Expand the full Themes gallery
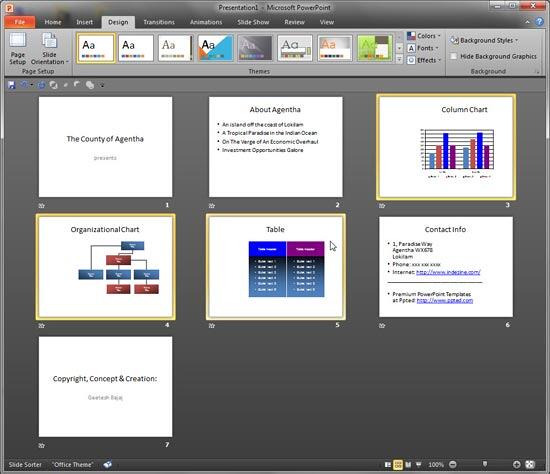This screenshot has height=474, width=550. (x=399, y=60)
